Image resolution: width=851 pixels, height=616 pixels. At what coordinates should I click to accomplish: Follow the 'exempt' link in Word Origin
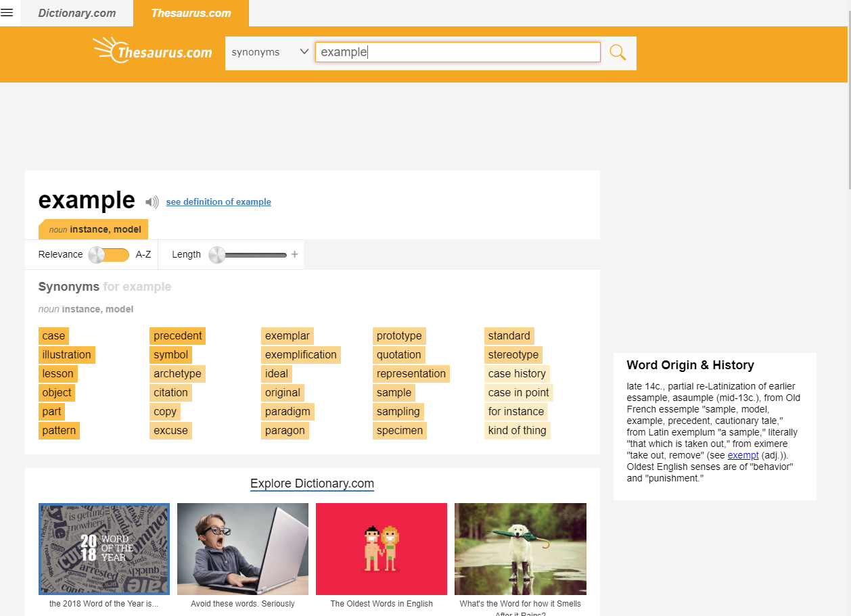743,455
